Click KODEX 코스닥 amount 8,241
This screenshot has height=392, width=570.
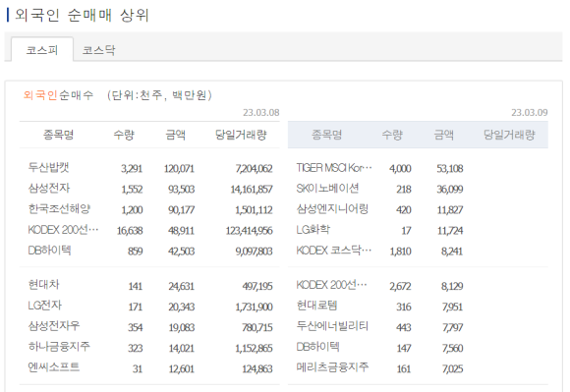tap(452, 252)
